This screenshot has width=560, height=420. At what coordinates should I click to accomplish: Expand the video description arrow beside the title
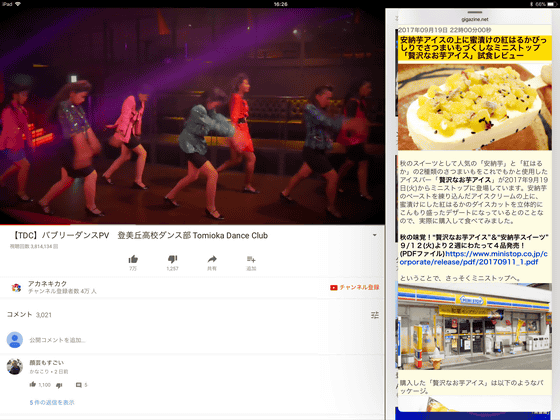tap(375, 235)
